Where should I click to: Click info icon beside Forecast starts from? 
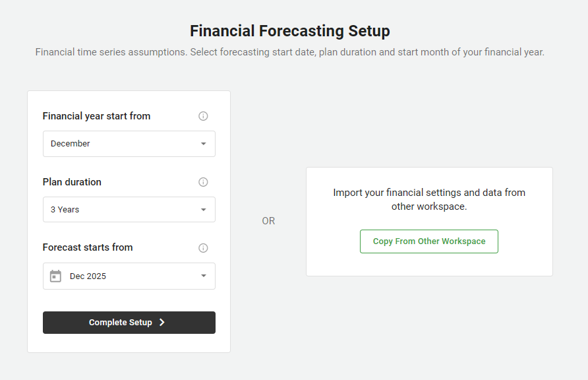point(203,248)
